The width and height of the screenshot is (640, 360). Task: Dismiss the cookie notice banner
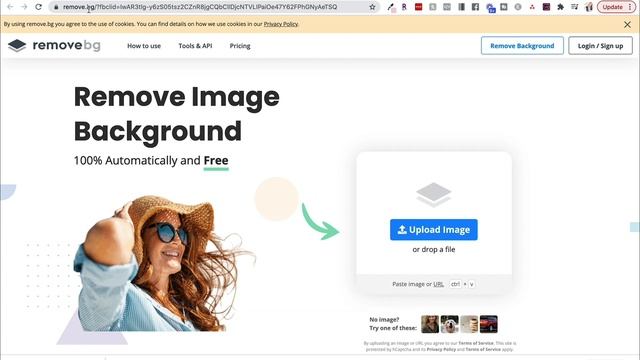(627, 24)
